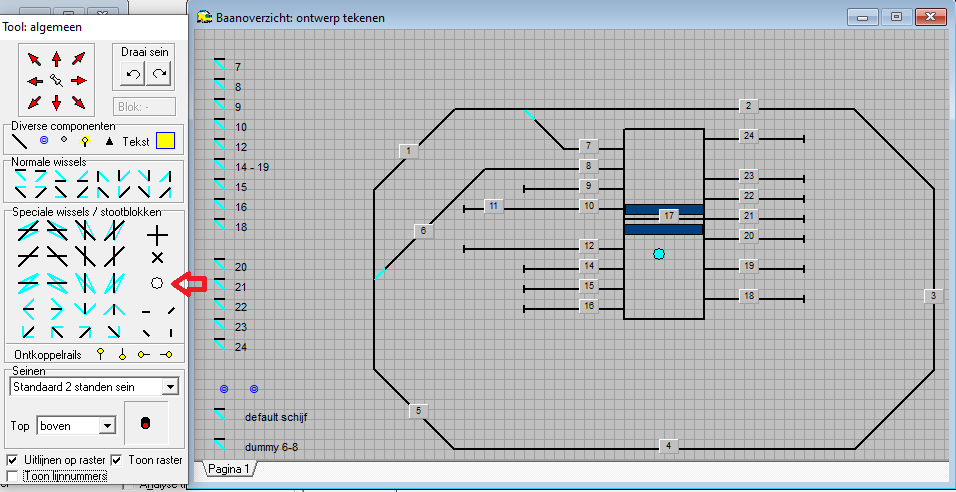Image resolution: width=956 pixels, height=492 pixels.
Task: Pick the black triangle component
Action: [110, 142]
